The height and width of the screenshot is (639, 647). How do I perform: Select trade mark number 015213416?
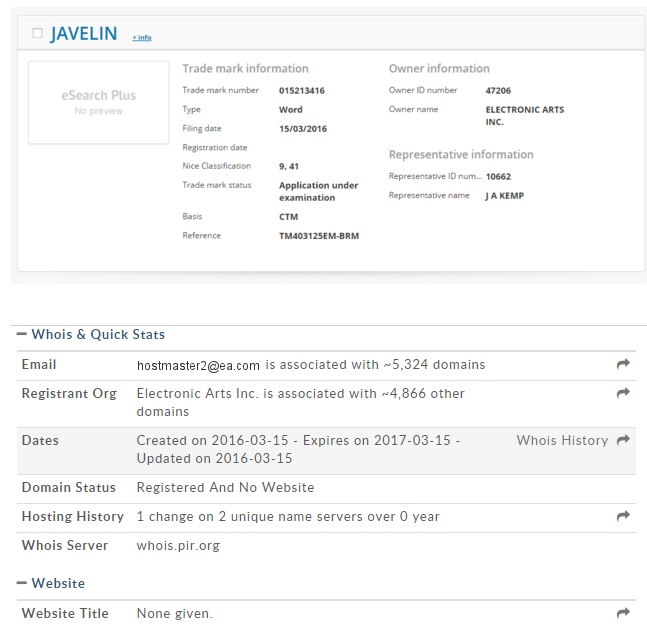(302, 91)
